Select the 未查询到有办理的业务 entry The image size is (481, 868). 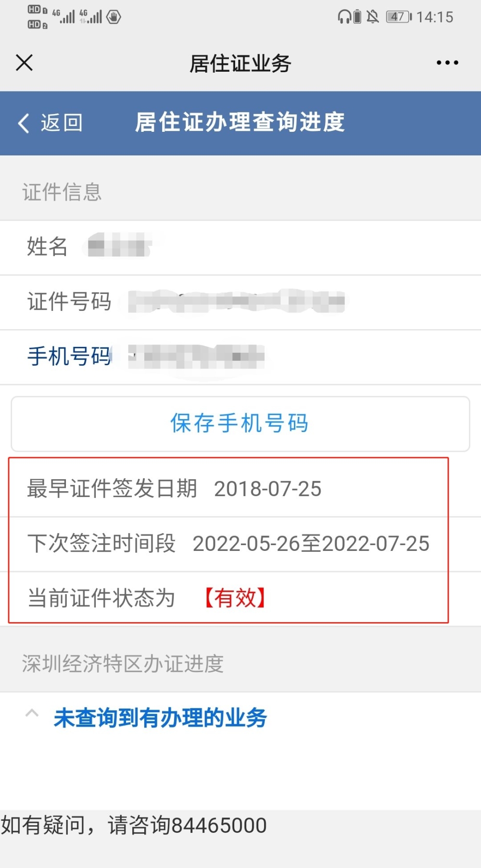tap(160, 718)
